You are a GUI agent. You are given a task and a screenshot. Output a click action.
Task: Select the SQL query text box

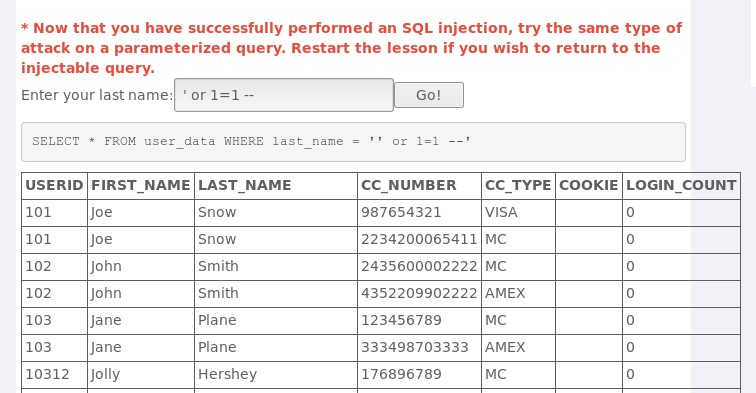click(353, 142)
